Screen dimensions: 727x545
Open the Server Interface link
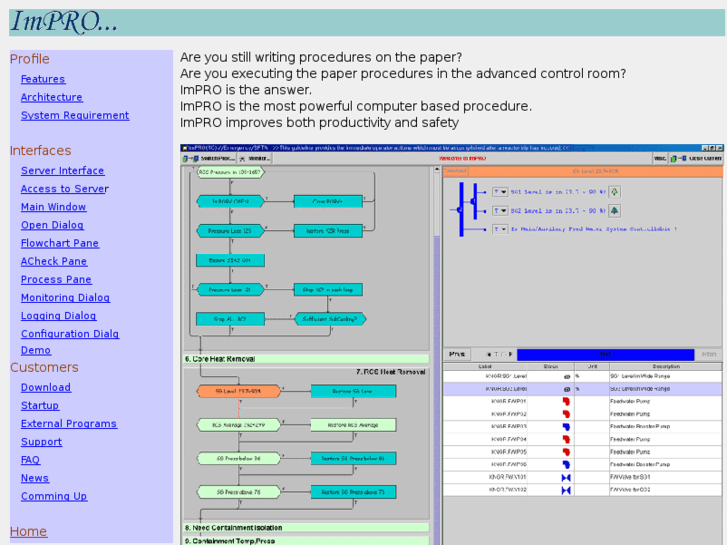click(x=62, y=171)
